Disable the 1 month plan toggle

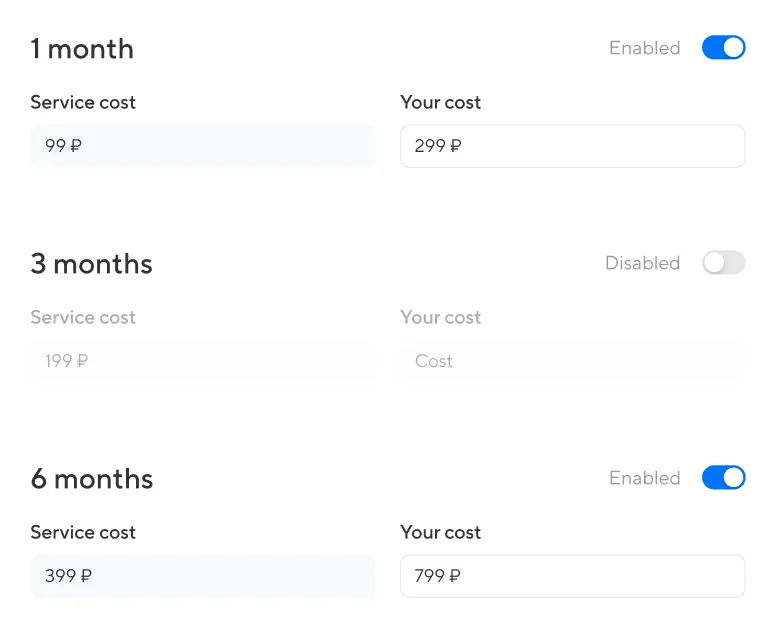tap(723, 48)
